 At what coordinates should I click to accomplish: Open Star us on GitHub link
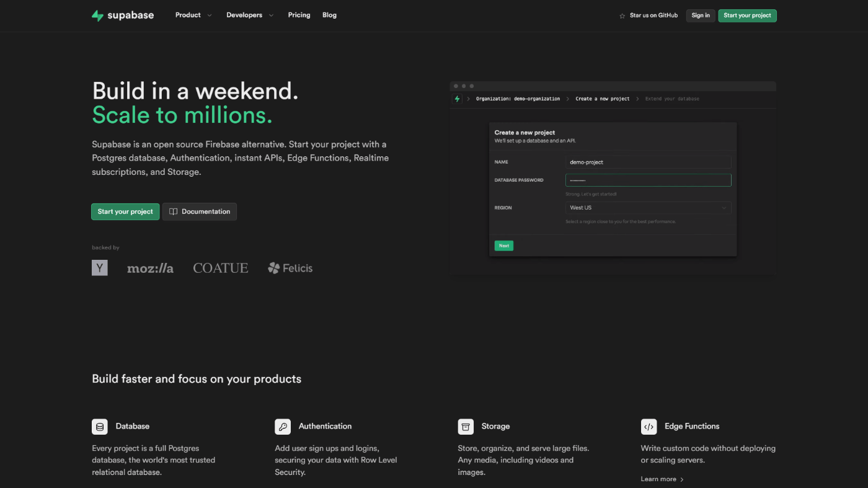coord(653,16)
